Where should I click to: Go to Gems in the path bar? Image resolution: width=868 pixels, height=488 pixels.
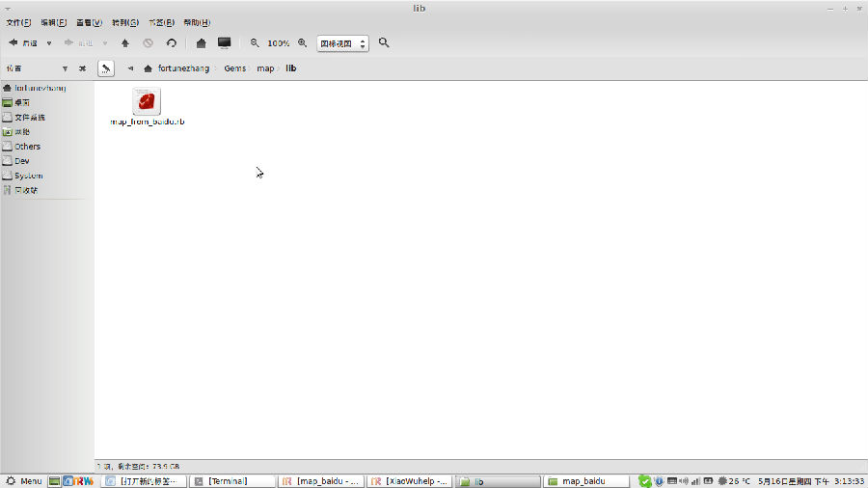coord(234,68)
